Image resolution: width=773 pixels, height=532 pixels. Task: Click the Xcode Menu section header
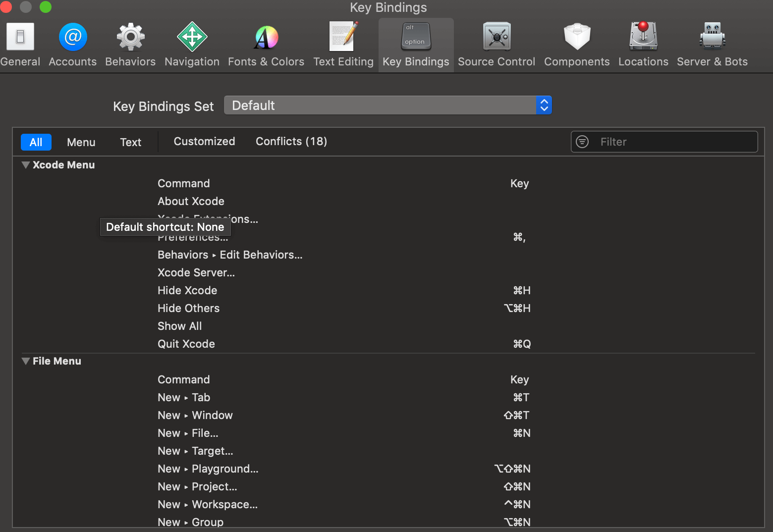coord(63,165)
